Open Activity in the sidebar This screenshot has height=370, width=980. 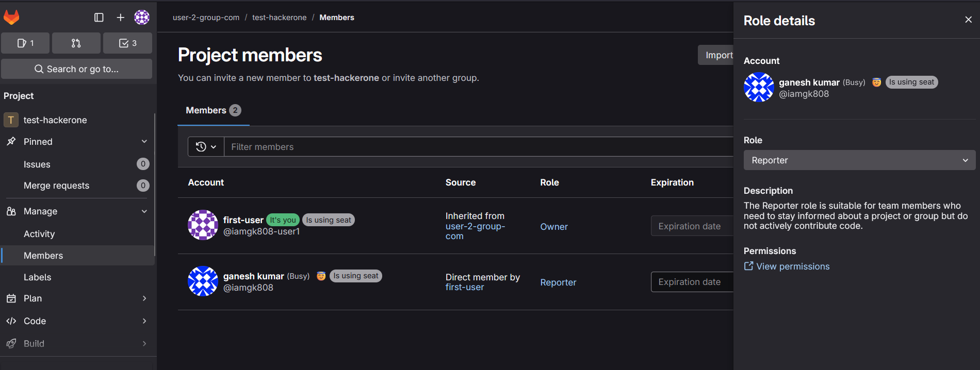(x=39, y=234)
